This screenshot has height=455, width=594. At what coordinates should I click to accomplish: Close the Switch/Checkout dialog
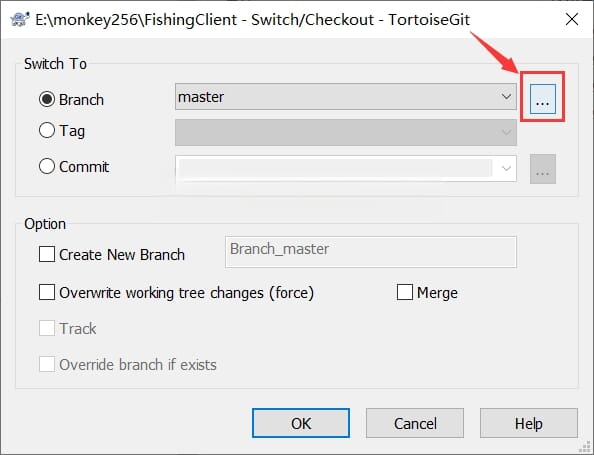tap(572, 19)
